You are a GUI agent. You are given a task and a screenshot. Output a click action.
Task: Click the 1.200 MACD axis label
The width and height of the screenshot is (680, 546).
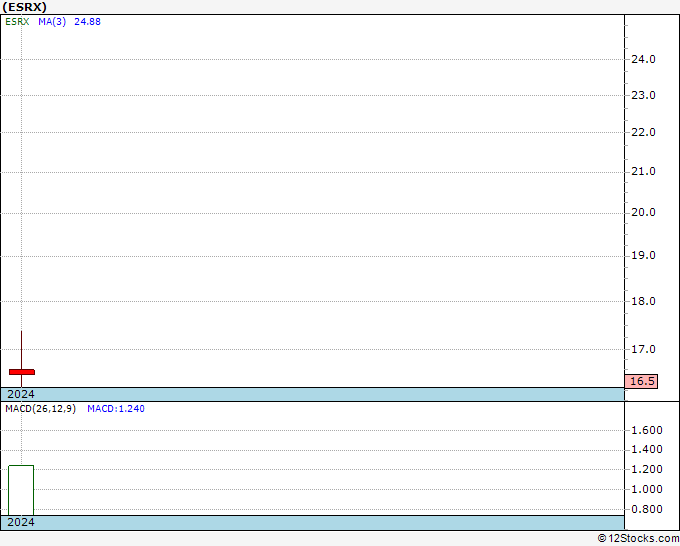[647, 469]
